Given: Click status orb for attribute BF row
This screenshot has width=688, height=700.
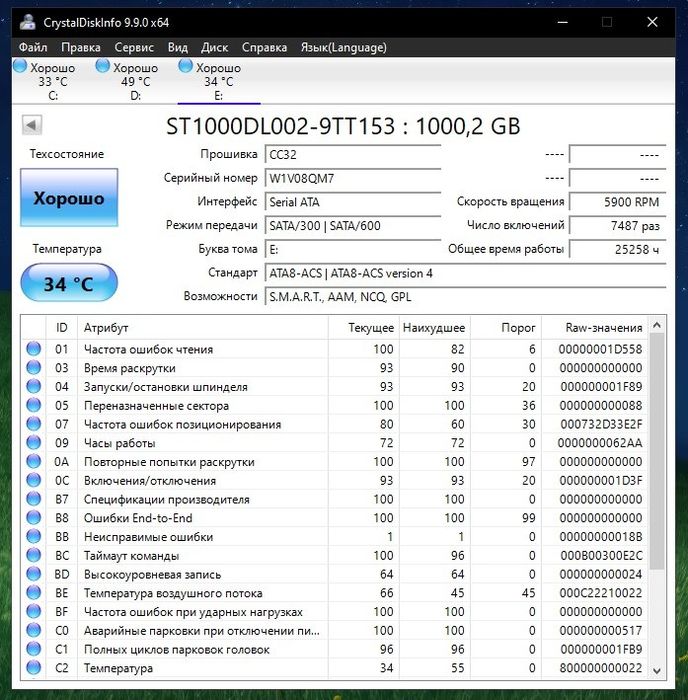Looking at the screenshot, I should click(33, 611).
